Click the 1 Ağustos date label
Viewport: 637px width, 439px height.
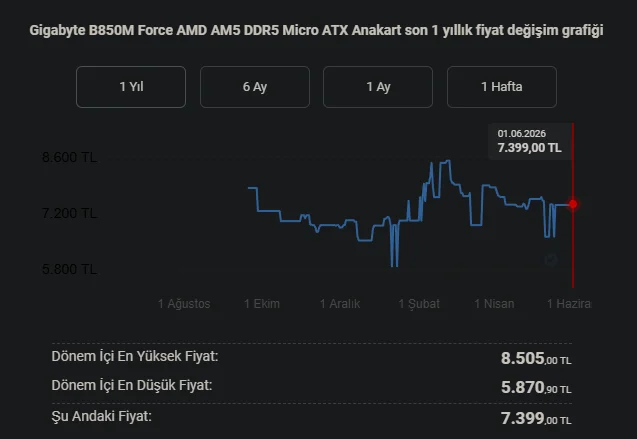pyautogui.click(x=184, y=304)
